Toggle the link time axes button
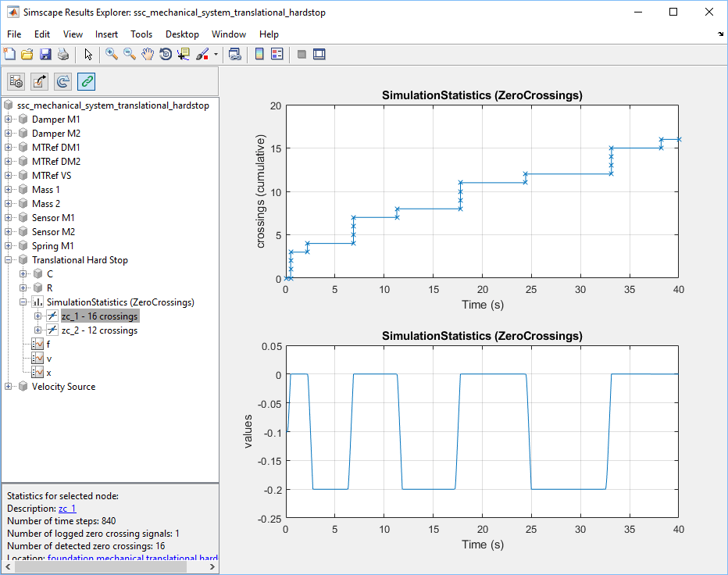 coord(87,80)
